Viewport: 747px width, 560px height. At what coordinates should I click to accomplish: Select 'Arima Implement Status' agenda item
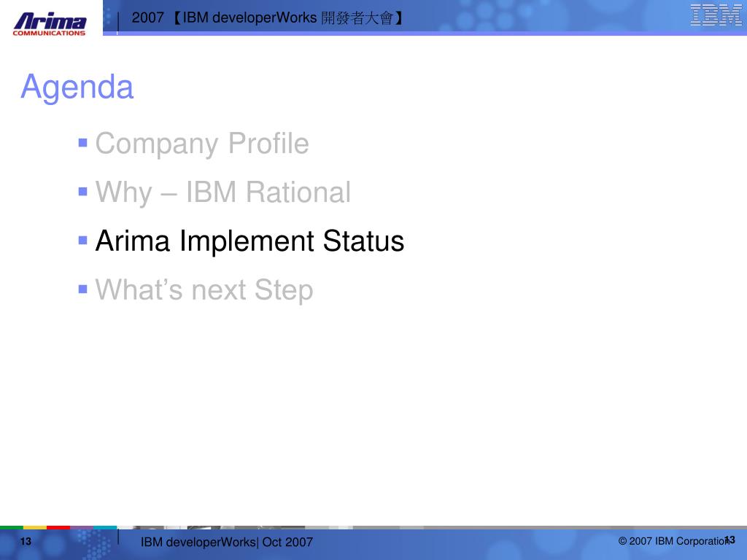249,241
